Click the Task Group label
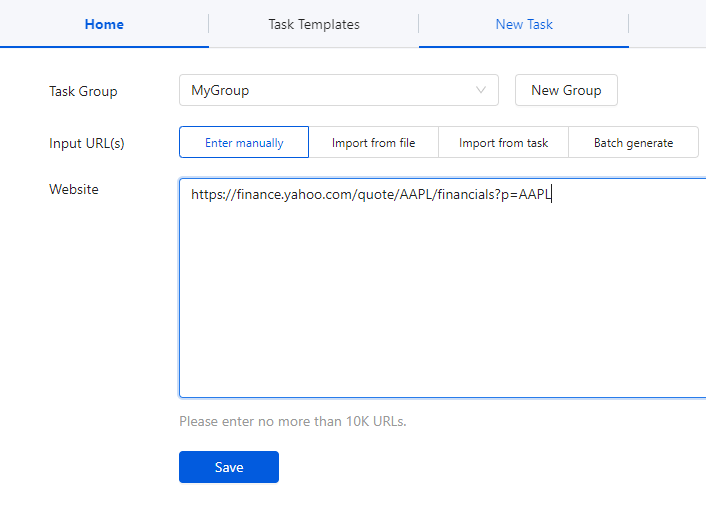706x505 pixels. coord(83,91)
